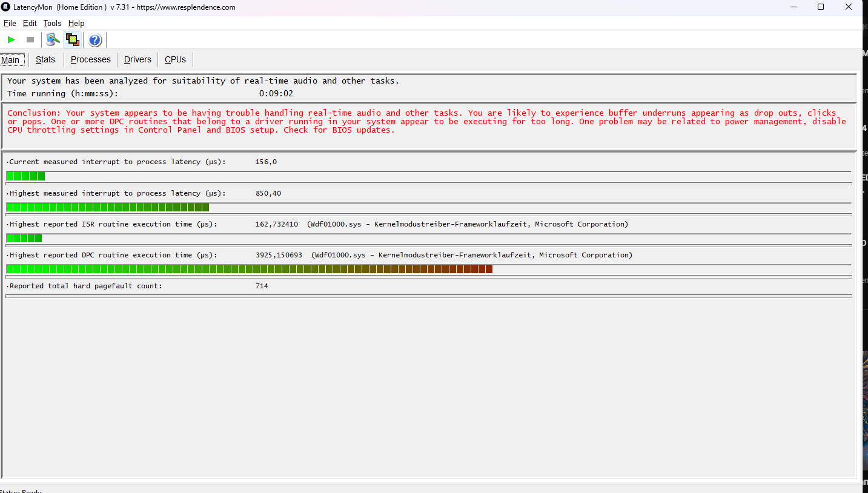
Task: Click the current interrupt latency progress bar
Action: point(429,176)
